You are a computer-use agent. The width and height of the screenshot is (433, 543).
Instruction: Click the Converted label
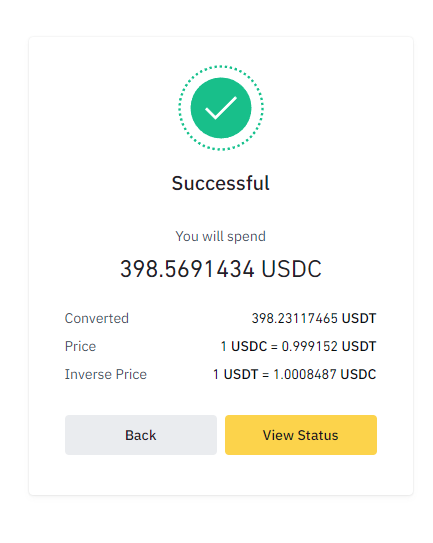pos(97,318)
